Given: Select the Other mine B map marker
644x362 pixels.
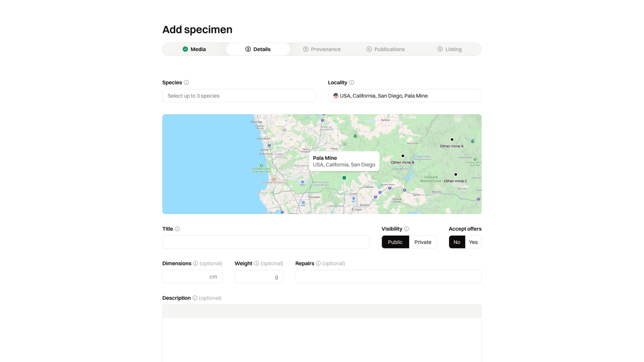Looking at the screenshot, I should 402,156.
